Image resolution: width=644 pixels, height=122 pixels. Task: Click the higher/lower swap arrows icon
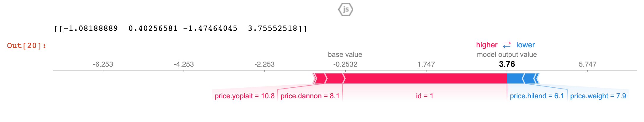click(x=507, y=45)
